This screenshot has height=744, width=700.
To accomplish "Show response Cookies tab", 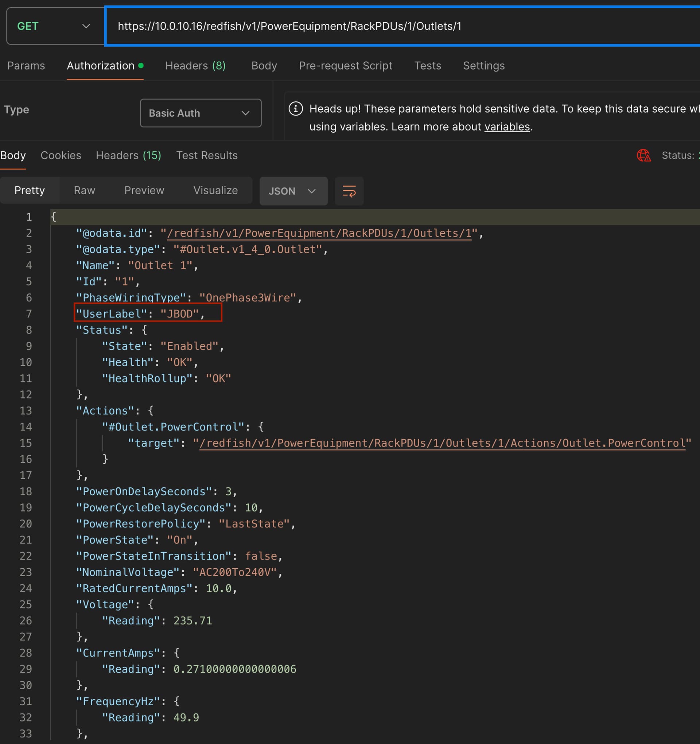I will (61, 155).
